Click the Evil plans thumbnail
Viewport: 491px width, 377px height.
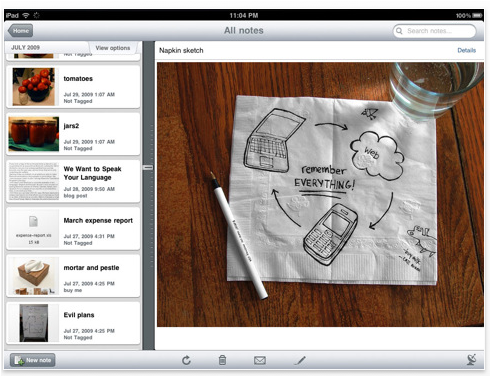[34, 323]
